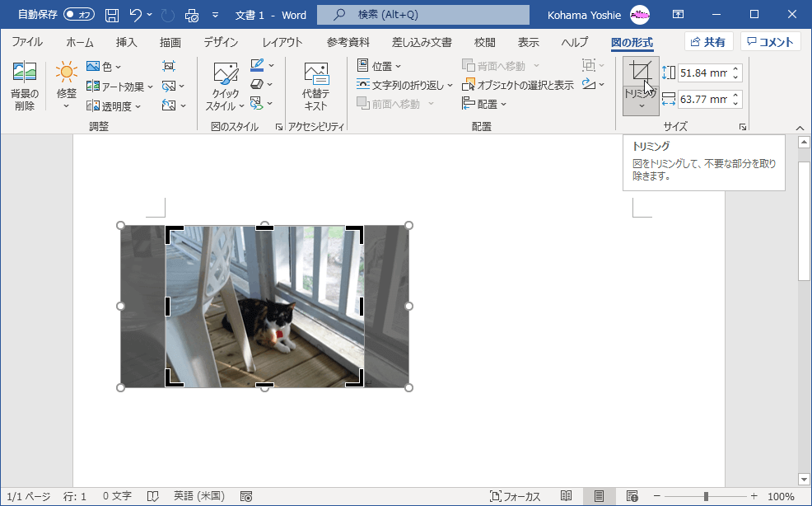Screen dimensions: 812x506
Task: Increase the picture height with the up stepper
Action: [735, 69]
